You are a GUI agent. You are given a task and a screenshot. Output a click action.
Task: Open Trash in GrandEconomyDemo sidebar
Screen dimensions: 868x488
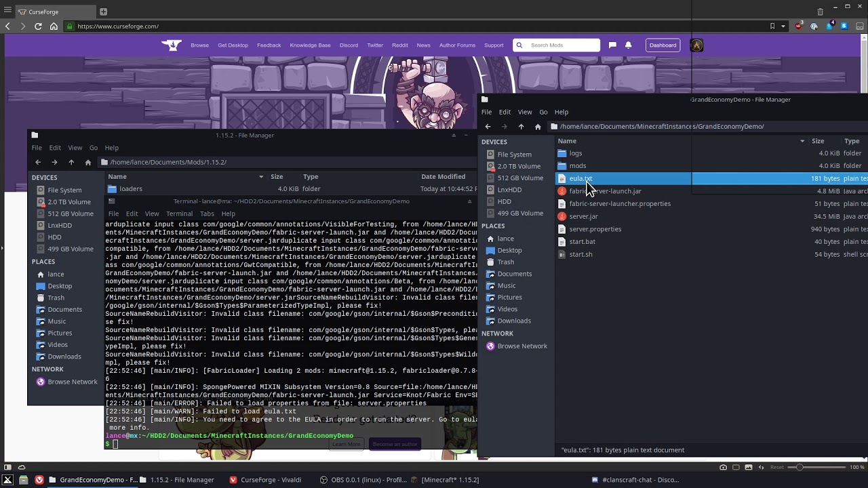[505, 262]
